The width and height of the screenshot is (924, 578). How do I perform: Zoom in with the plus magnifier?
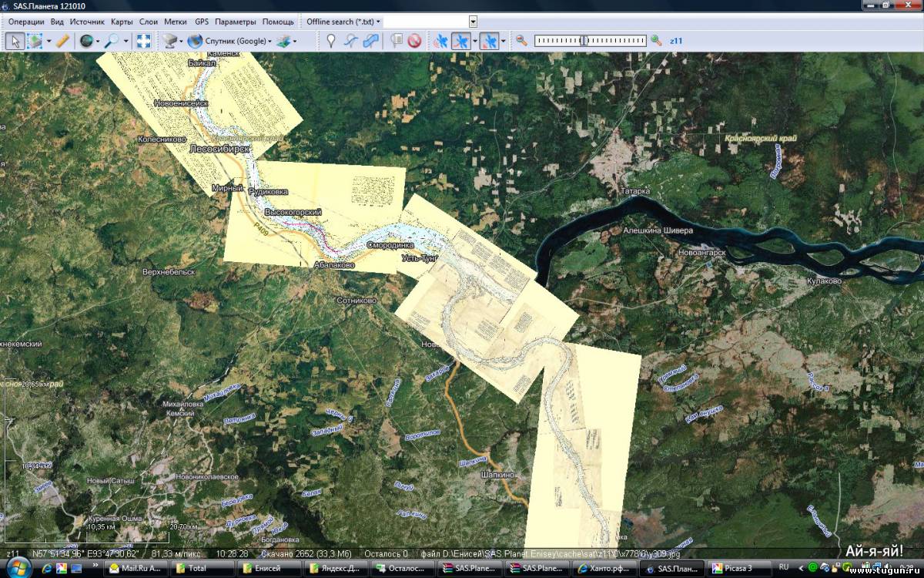(x=656, y=41)
